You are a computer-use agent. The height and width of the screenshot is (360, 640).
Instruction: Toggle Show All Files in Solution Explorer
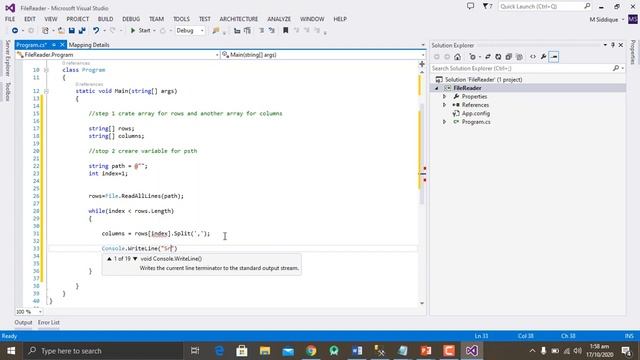[x=519, y=57]
